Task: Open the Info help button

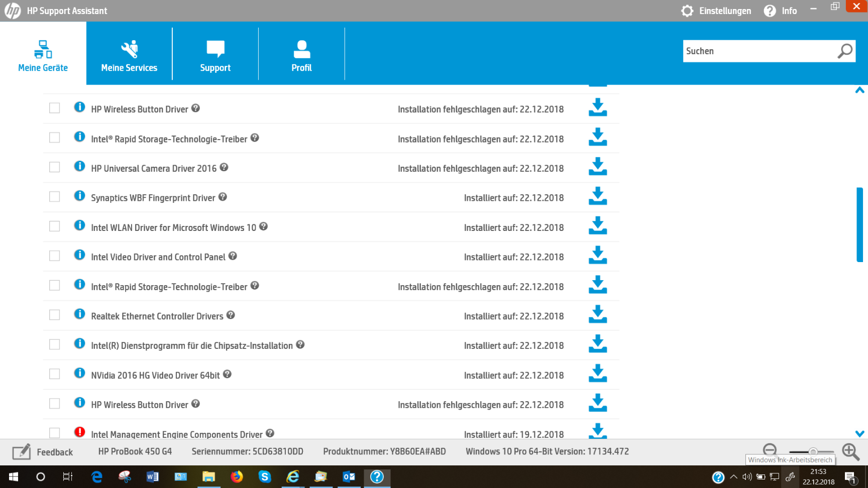Action: click(780, 11)
